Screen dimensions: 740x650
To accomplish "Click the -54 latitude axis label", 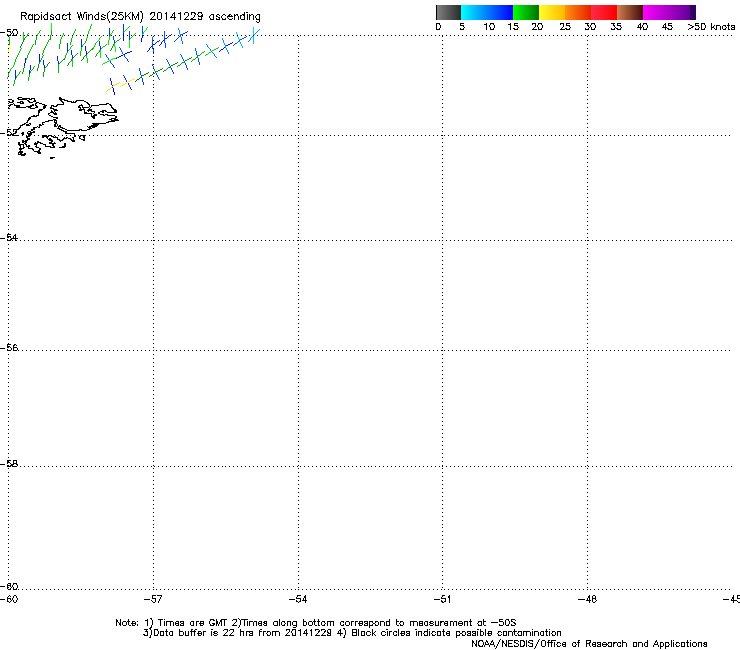I will [9, 237].
